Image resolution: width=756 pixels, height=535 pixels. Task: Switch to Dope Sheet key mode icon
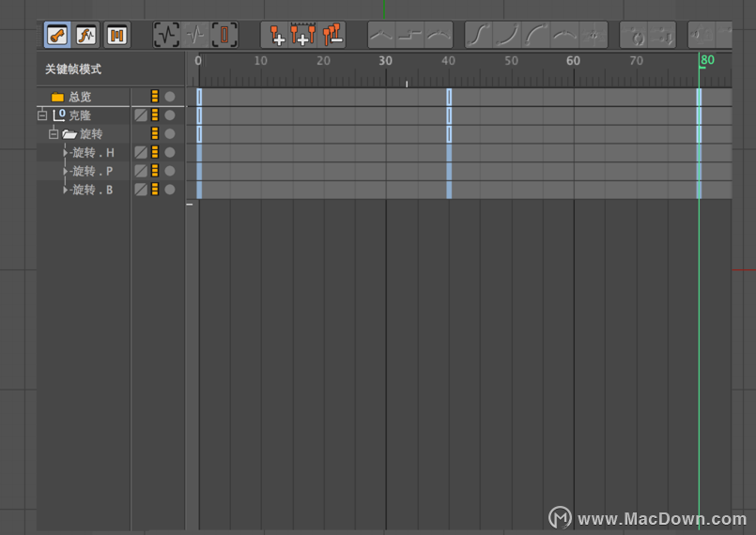pyautogui.click(x=57, y=35)
